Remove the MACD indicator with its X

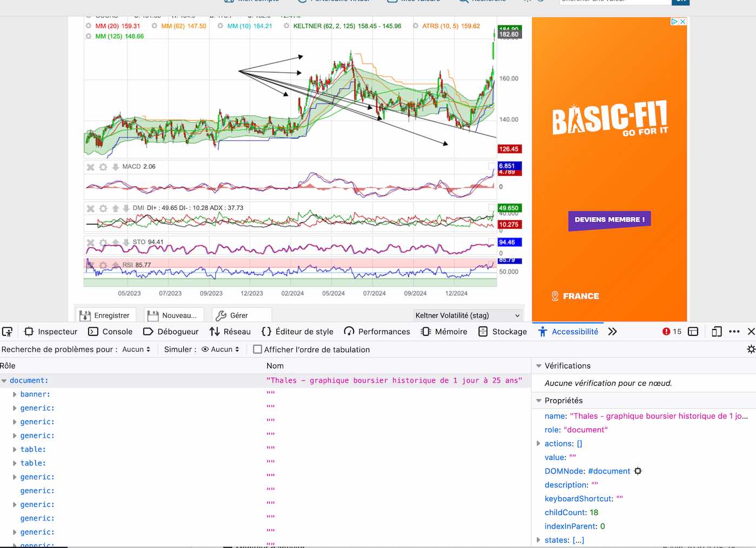tap(91, 167)
